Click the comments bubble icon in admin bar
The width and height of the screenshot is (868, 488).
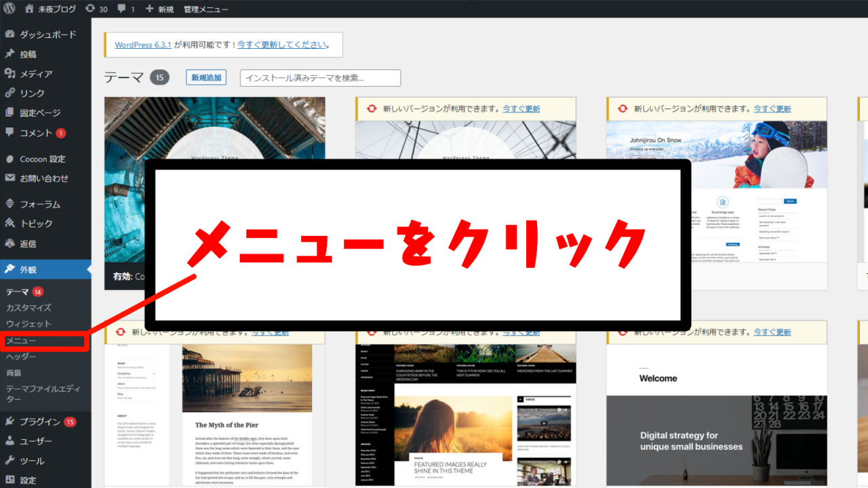(x=121, y=9)
